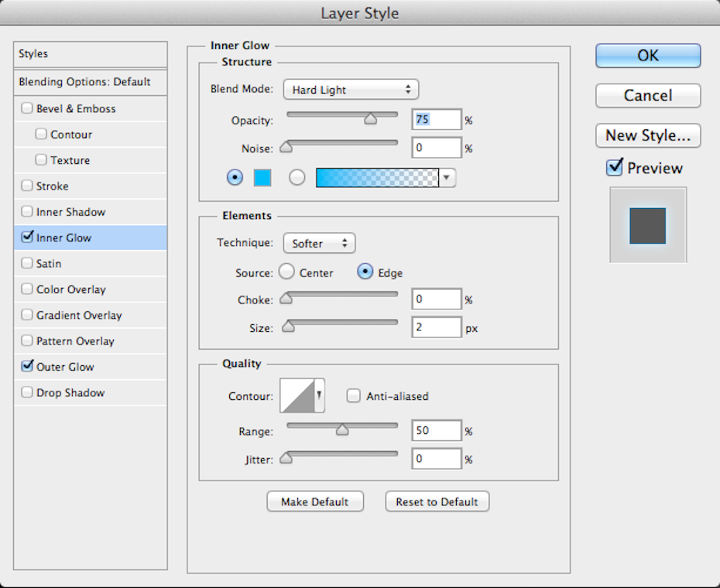Click the Size slider handle
The image size is (720, 588).
click(288, 326)
